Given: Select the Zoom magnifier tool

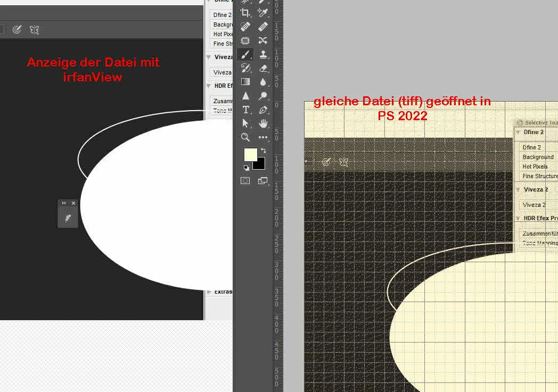Looking at the screenshot, I should click(245, 137).
